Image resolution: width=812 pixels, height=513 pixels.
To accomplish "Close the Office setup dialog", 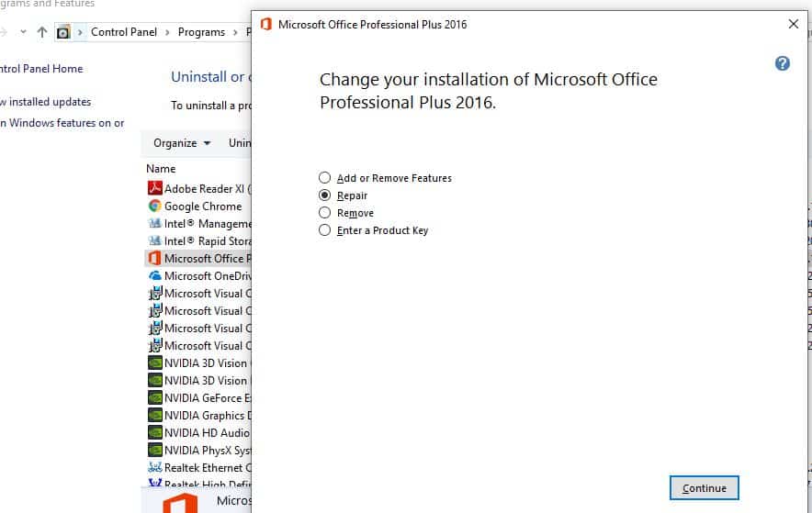I will [x=793, y=24].
